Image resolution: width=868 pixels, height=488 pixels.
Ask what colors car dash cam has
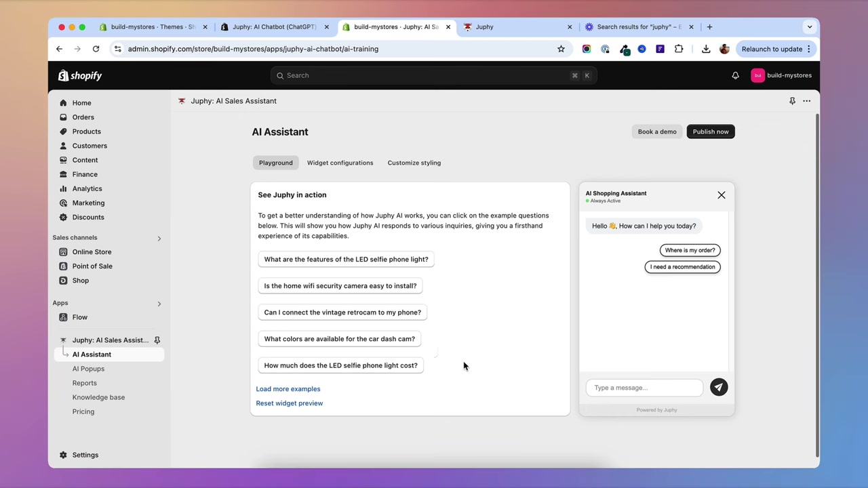[x=339, y=338]
